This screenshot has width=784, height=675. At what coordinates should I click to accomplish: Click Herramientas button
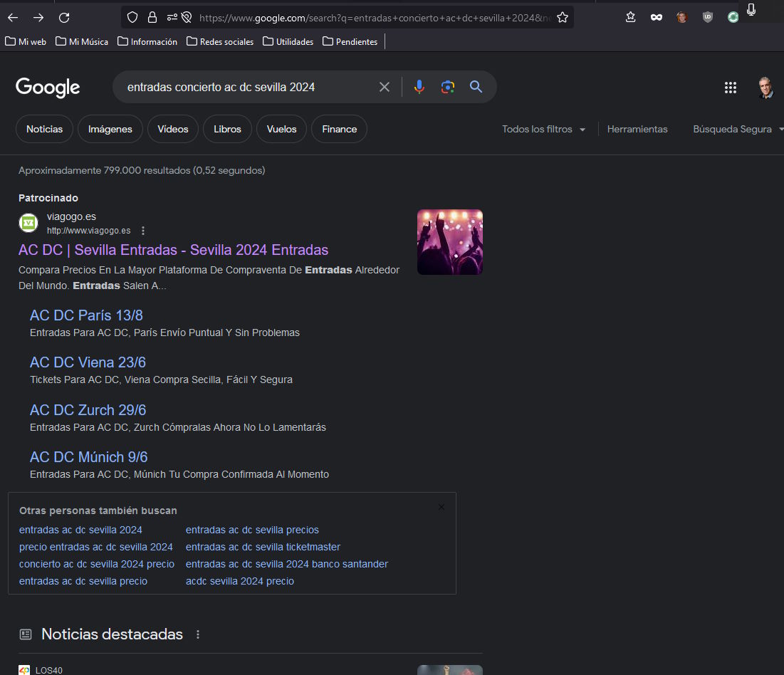pos(637,130)
